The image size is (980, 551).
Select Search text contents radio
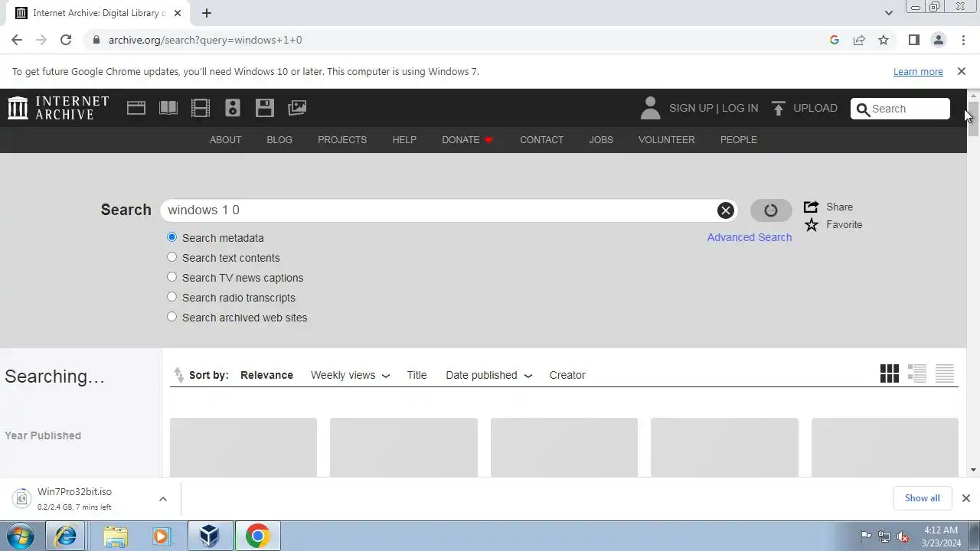(x=171, y=257)
